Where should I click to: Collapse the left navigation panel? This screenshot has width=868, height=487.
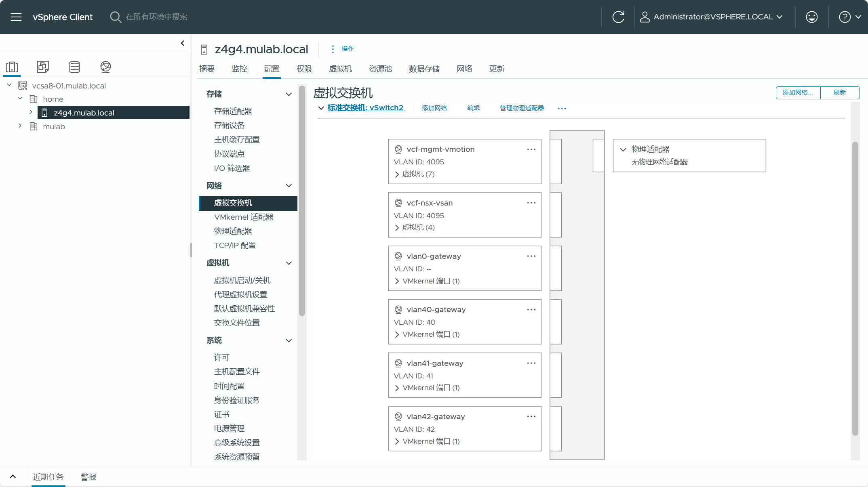pyautogui.click(x=183, y=43)
